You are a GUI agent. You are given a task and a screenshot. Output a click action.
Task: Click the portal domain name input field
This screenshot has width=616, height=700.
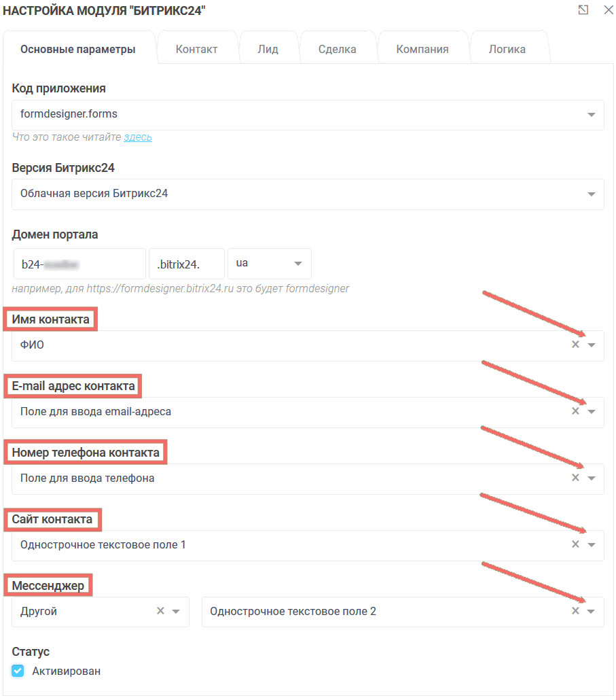[79, 264]
